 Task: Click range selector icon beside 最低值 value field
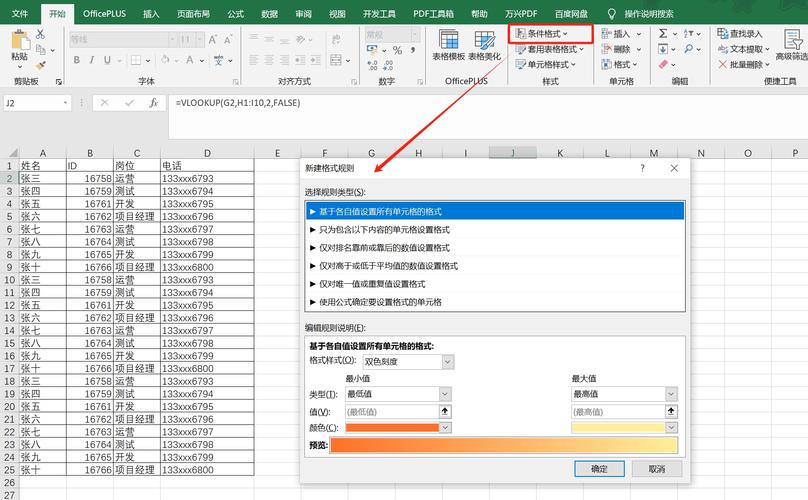tap(445, 411)
